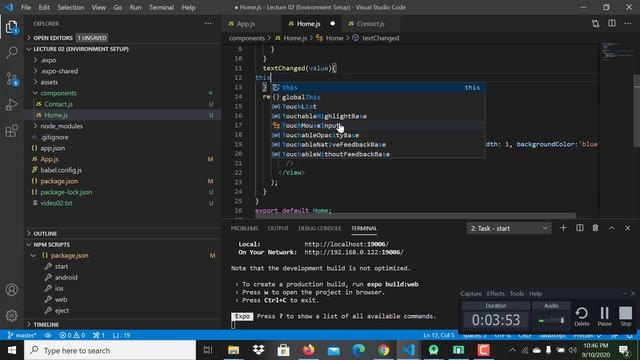640x360 pixels.
Task: Open the Manage gear icon
Action: [12, 315]
